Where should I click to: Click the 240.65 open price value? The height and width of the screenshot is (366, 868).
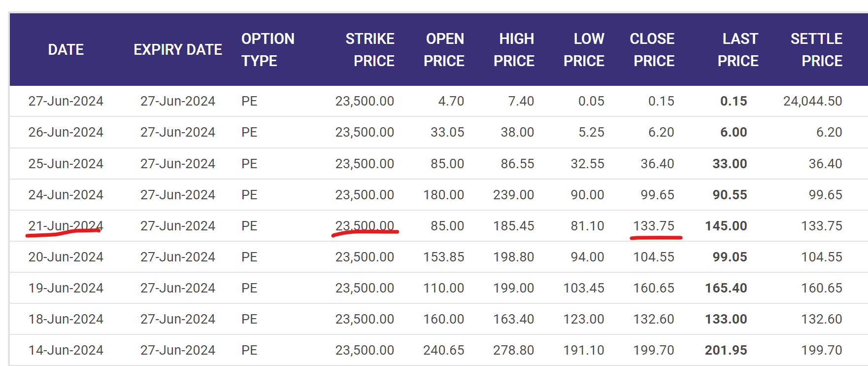(x=444, y=350)
